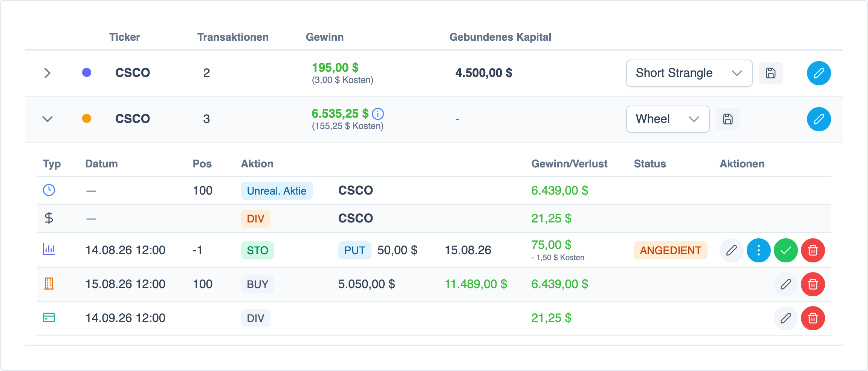Confirm the STO PUT transaction with checkmark
This screenshot has height=371, width=868.
click(x=785, y=250)
